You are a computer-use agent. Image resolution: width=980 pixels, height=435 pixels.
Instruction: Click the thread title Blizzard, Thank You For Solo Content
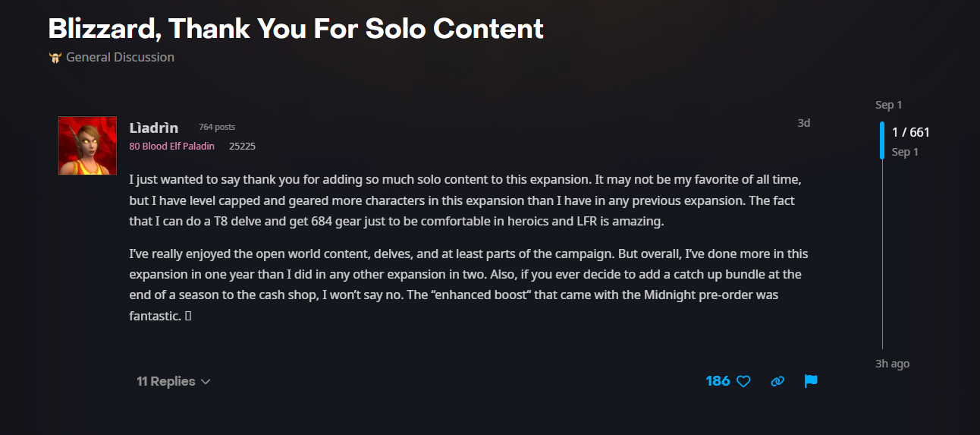coord(296,28)
